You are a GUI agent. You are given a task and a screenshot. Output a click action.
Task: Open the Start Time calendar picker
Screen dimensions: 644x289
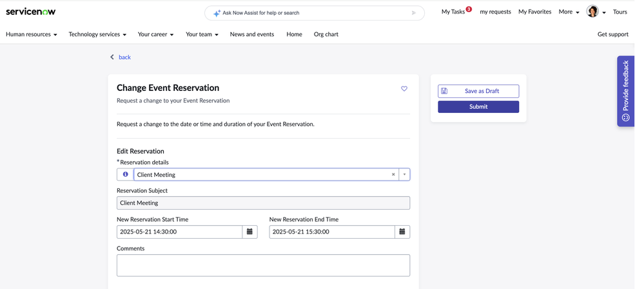click(249, 232)
